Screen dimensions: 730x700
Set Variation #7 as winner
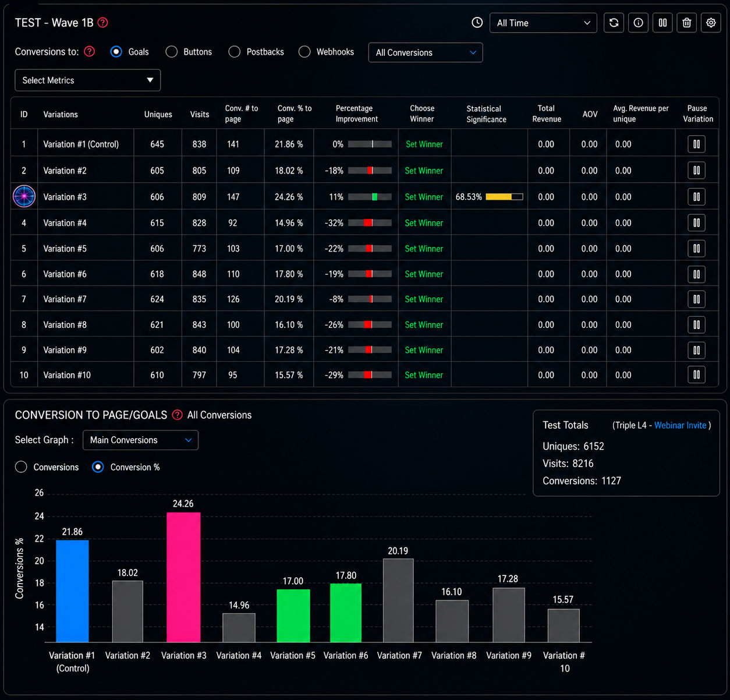tap(424, 299)
